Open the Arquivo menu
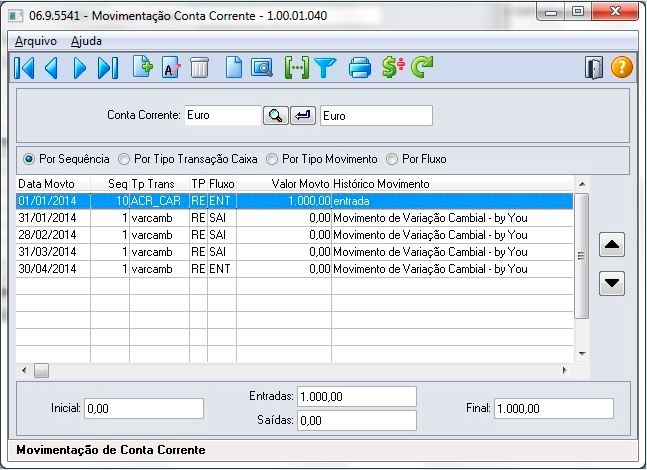This screenshot has height=470, width=647. [36, 41]
